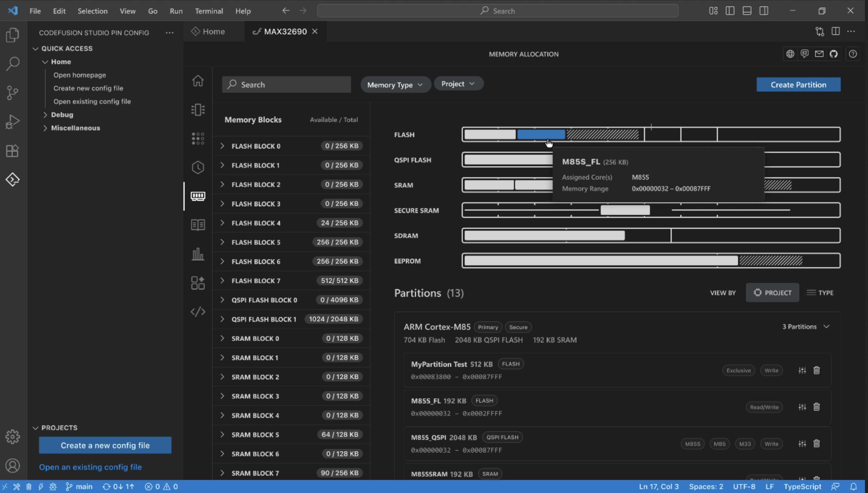The width and height of the screenshot is (868, 493).
Task: Switch partitions view to PROJECT
Action: tap(772, 293)
